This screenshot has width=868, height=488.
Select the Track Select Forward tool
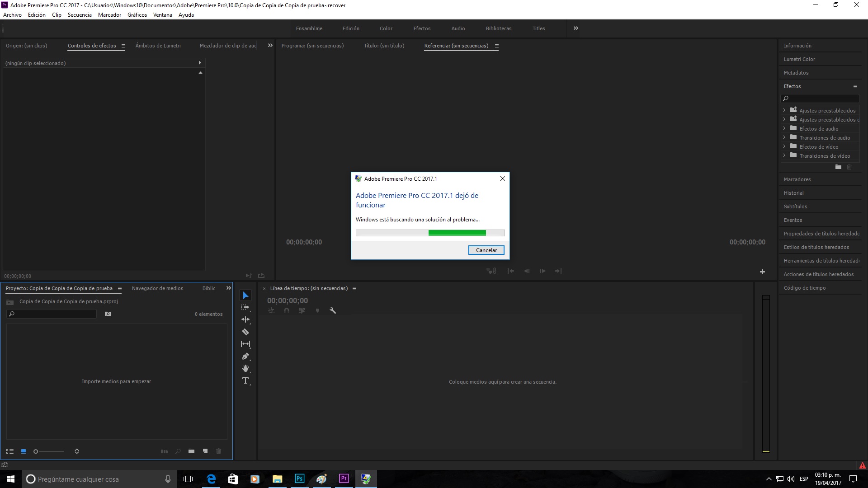click(x=245, y=307)
